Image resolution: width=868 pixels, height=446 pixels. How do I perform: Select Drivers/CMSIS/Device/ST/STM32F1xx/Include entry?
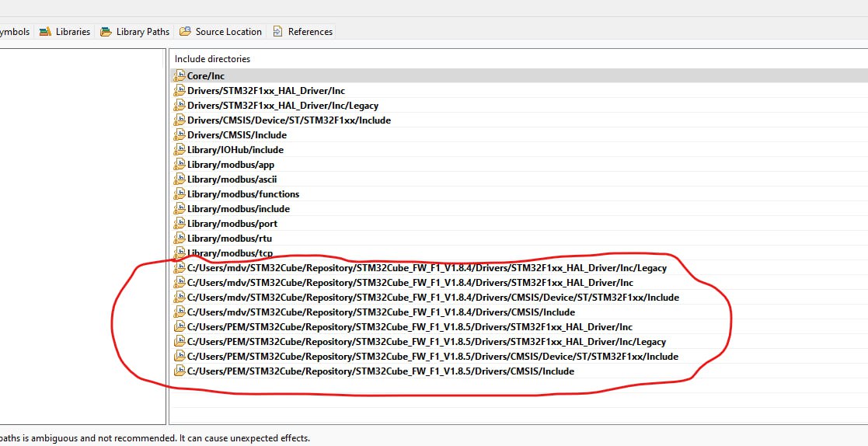[x=519, y=120]
